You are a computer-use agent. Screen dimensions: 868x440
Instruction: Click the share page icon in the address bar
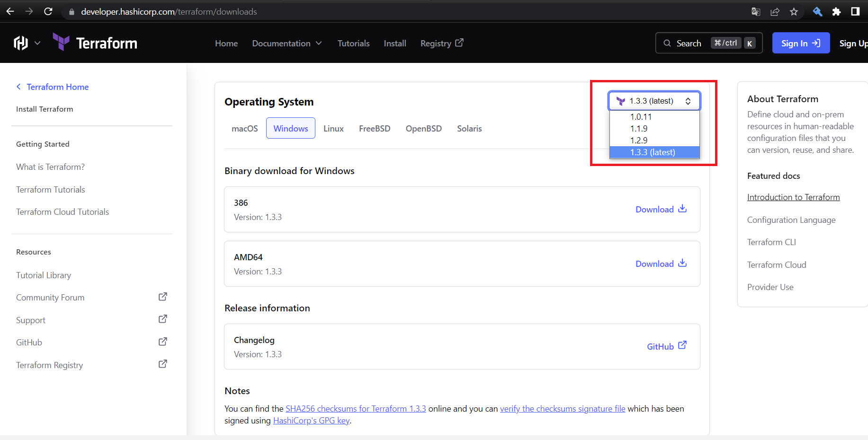click(775, 12)
